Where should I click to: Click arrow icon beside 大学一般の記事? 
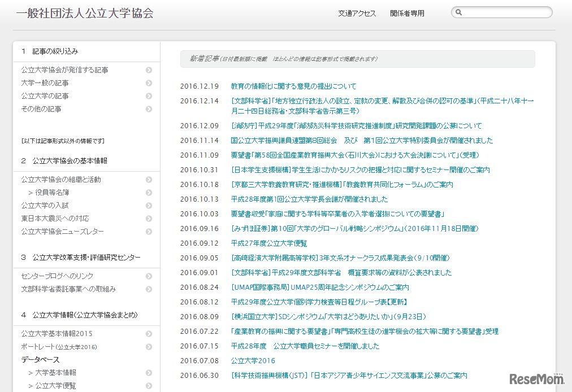[149, 84]
